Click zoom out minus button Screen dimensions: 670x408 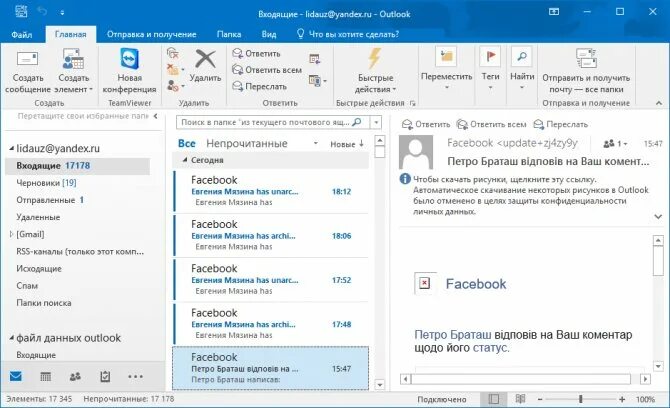pos(540,399)
